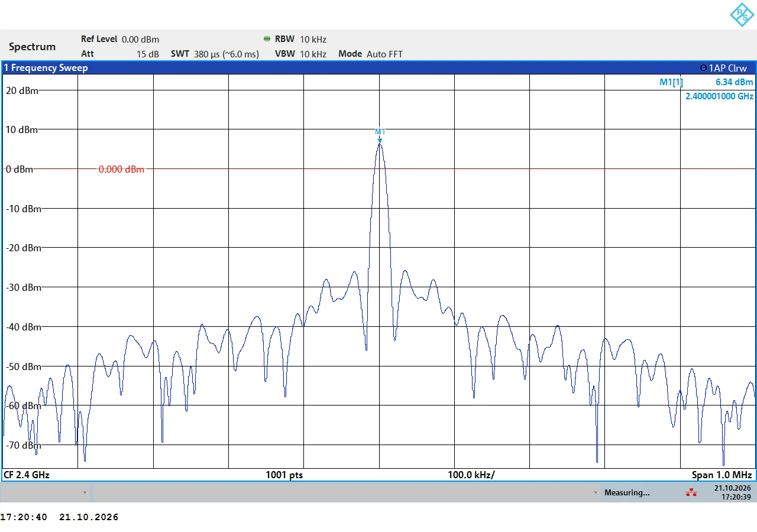Click the -50 dBm axis label
The width and height of the screenshot is (757, 532).
pos(24,366)
